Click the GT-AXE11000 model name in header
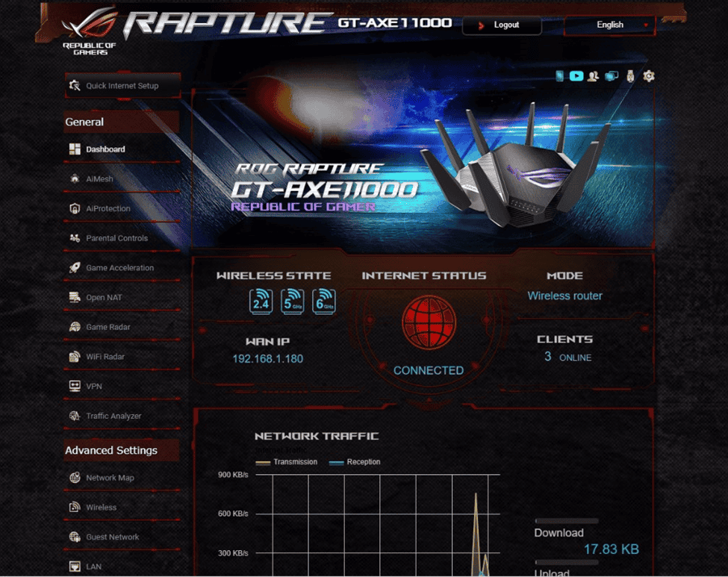 click(x=395, y=23)
